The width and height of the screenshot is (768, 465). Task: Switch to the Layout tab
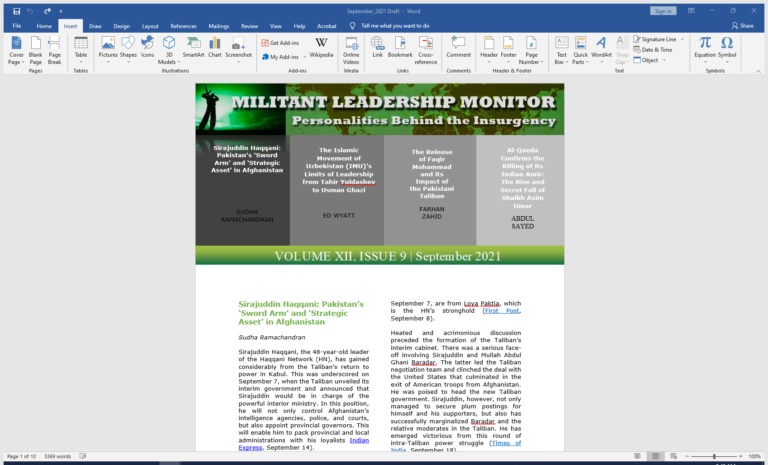[150, 26]
